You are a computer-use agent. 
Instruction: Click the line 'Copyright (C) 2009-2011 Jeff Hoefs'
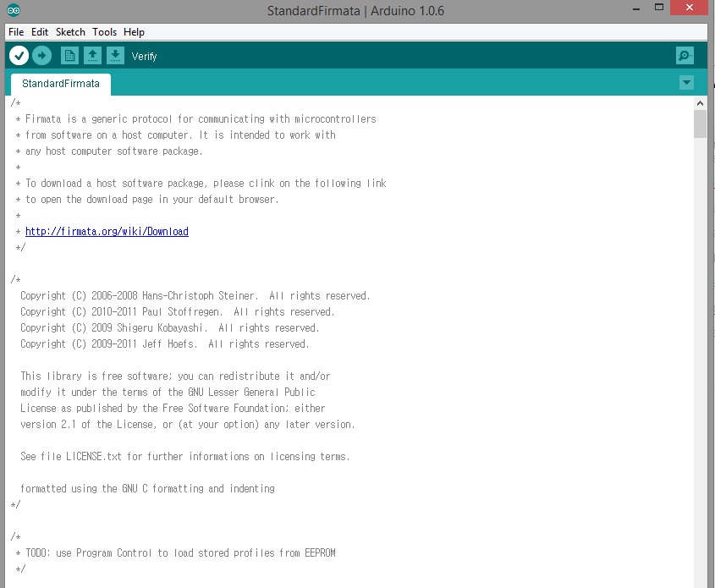(165, 344)
